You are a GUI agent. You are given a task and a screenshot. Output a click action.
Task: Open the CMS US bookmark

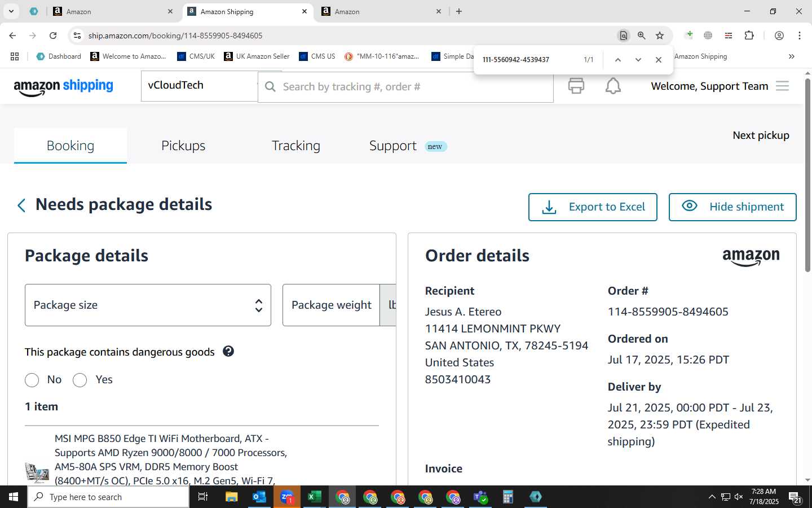[x=317, y=56]
